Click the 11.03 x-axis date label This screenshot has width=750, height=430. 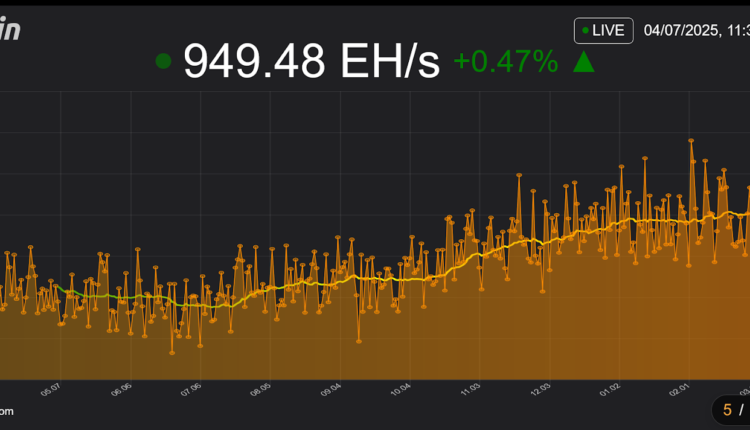(x=470, y=389)
